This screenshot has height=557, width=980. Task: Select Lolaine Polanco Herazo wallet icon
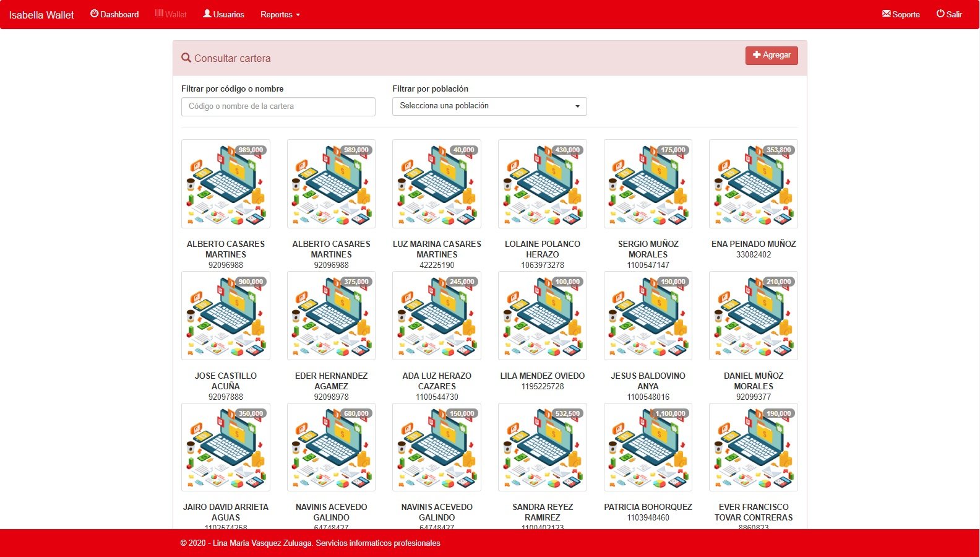(542, 184)
